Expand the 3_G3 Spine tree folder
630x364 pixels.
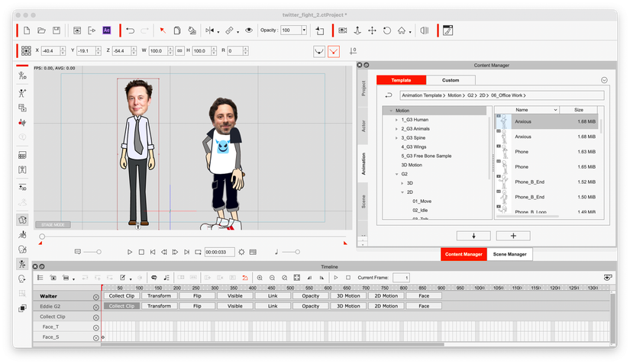pos(396,137)
